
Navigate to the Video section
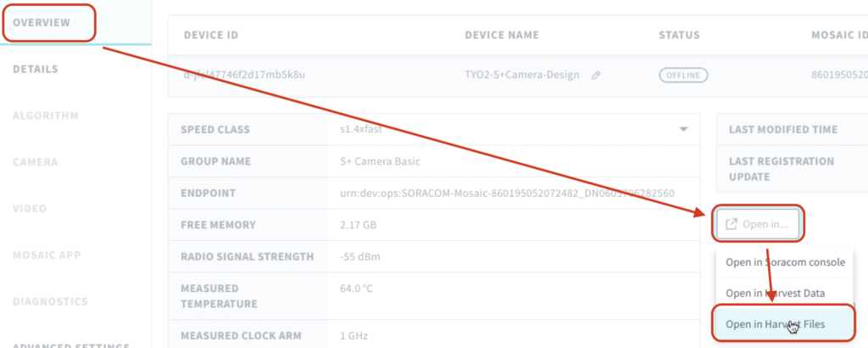(30, 209)
